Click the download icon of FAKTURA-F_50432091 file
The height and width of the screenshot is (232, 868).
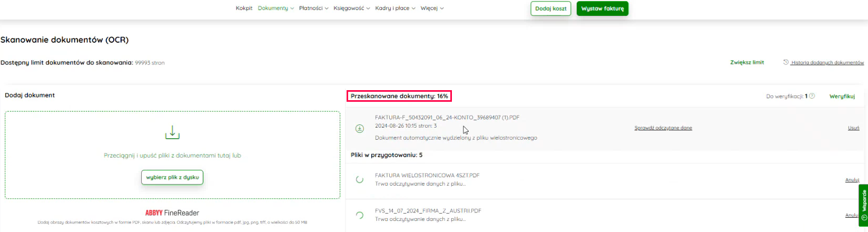pyautogui.click(x=360, y=128)
